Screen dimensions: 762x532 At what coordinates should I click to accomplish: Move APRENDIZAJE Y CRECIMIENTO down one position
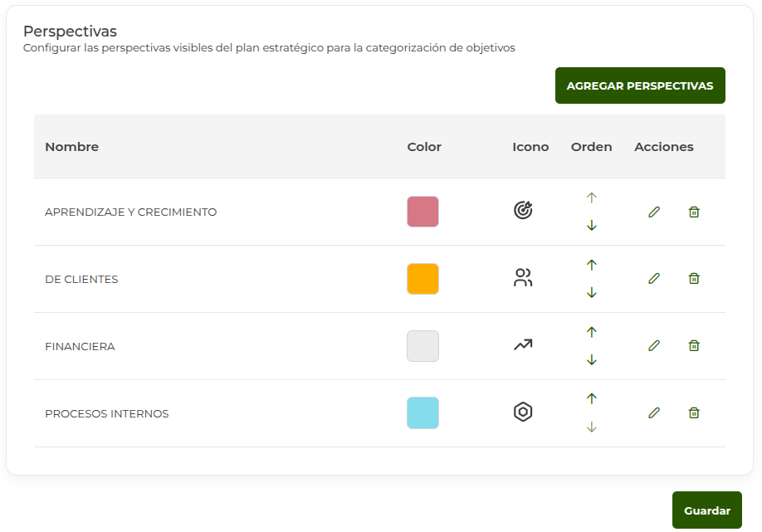592,226
